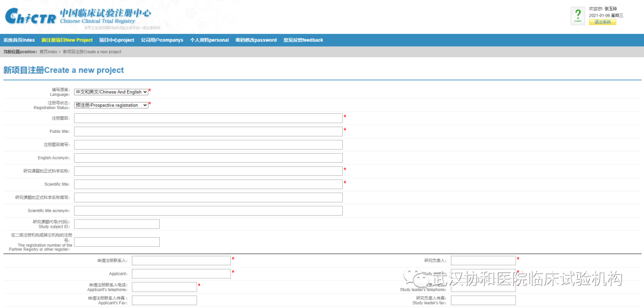Screen dimensions: 644x307
Task: Open the 系统首页 Index menu item
Action: [x=19, y=40]
